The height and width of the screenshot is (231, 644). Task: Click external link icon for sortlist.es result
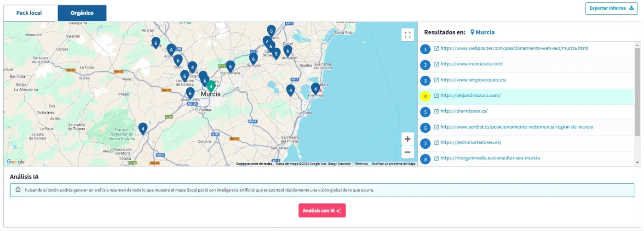coord(437,127)
